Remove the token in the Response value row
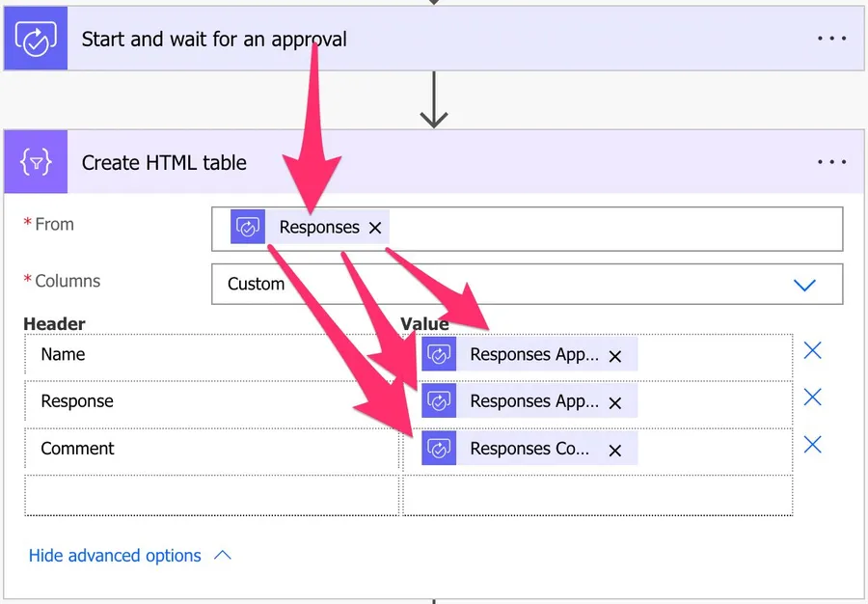The width and height of the screenshot is (868, 604). 615,402
